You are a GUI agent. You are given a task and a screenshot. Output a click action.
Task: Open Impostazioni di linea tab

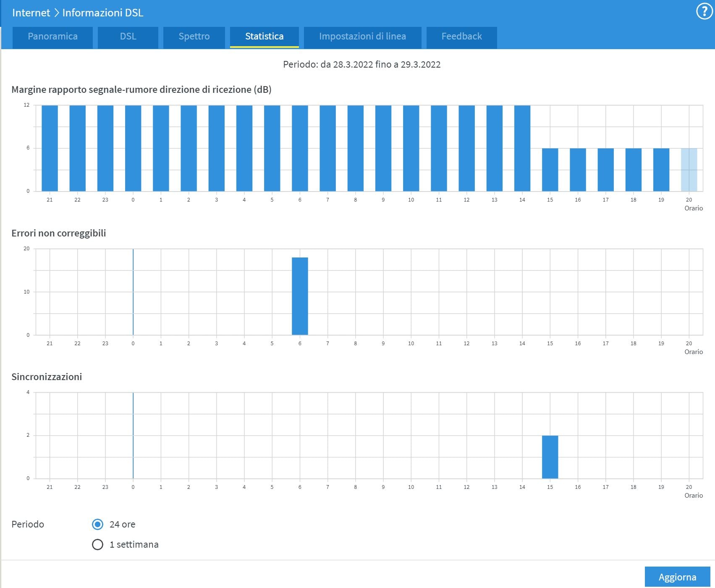(362, 37)
